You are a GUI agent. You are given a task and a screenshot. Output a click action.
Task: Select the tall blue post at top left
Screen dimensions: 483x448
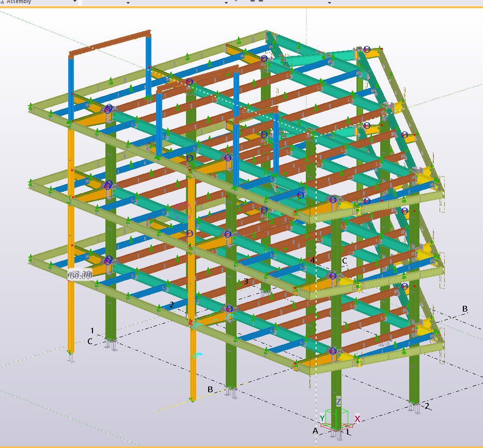point(71,88)
